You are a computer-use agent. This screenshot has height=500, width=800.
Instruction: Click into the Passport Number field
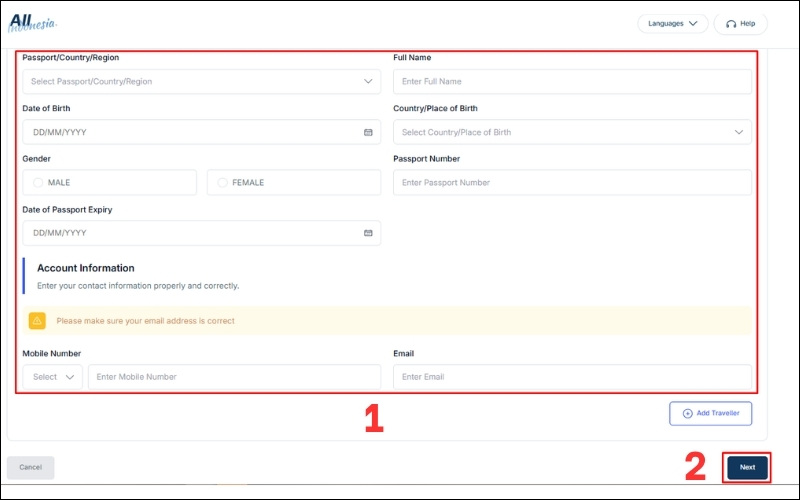coord(572,183)
